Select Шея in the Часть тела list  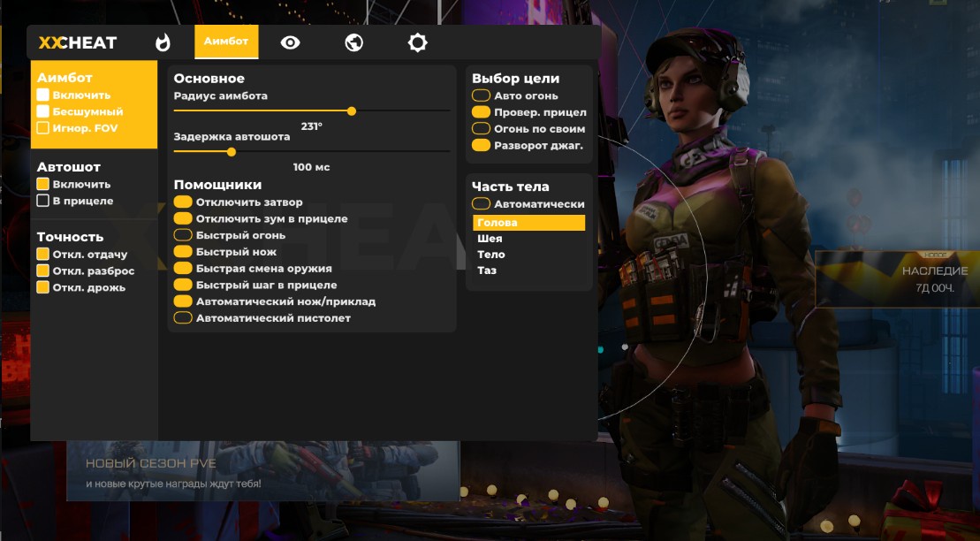528,239
